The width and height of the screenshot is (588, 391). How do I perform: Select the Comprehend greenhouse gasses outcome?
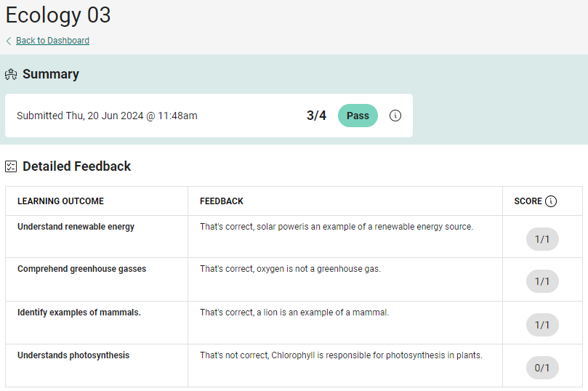point(81,269)
